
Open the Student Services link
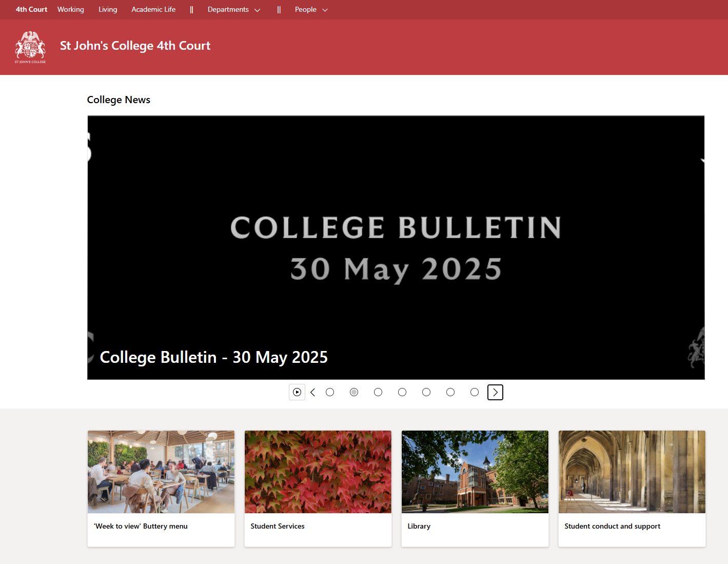(x=278, y=527)
